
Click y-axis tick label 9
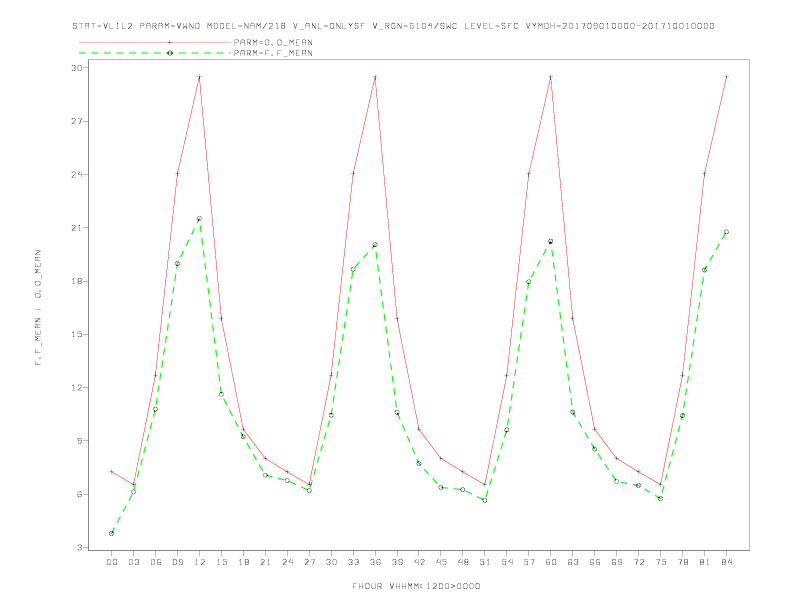point(79,441)
